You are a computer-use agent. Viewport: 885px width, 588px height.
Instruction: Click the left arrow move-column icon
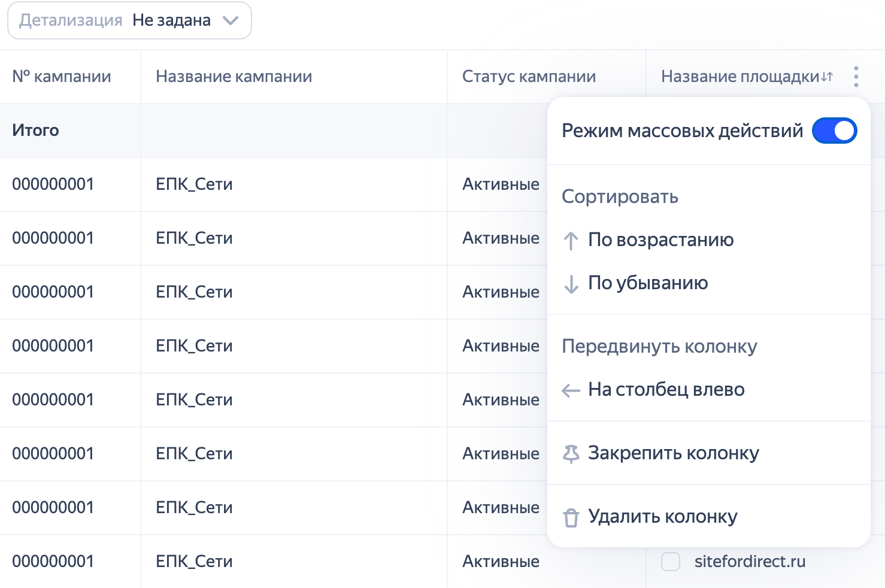click(571, 390)
